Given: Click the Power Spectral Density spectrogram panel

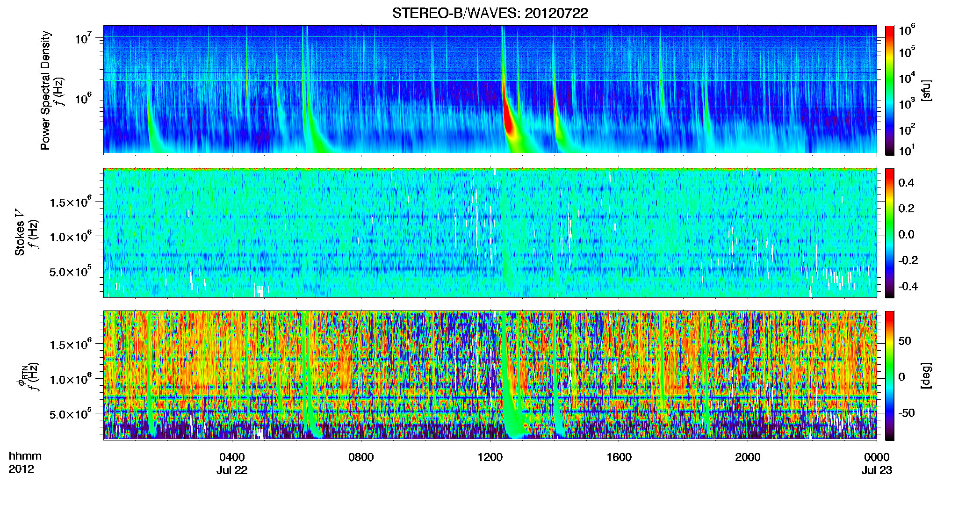Looking at the screenshot, I should click(x=490, y=89).
